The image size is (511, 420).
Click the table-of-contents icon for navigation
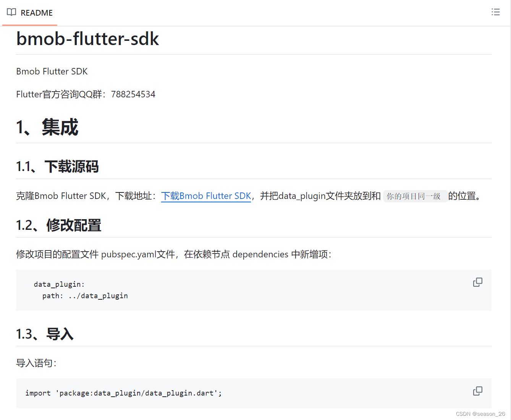tap(495, 12)
